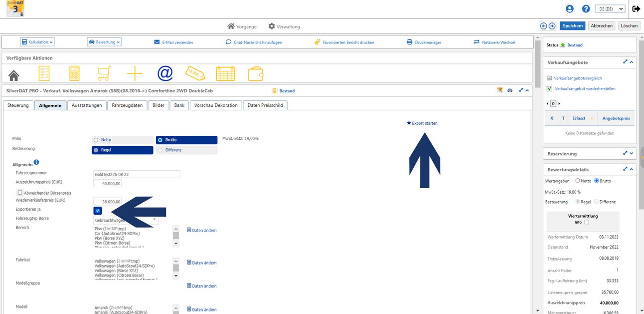The image size is (644, 314).
Task: Enable Abweichender Börsenpreis checkbox
Action: click(20, 193)
